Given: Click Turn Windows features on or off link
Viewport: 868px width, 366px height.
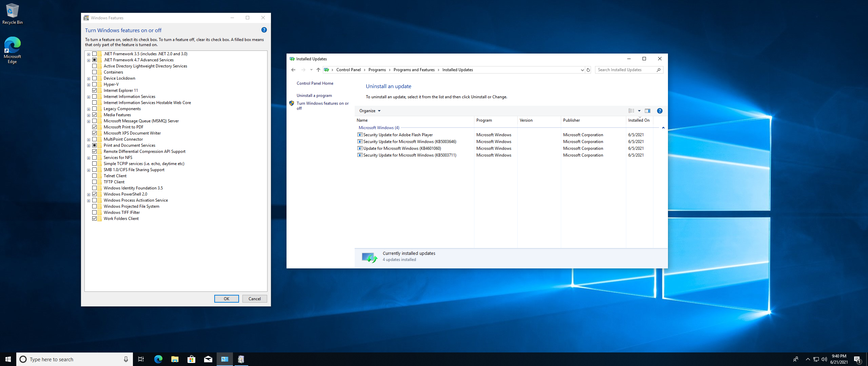Looking at the screenshot, I should pos(322,106).
